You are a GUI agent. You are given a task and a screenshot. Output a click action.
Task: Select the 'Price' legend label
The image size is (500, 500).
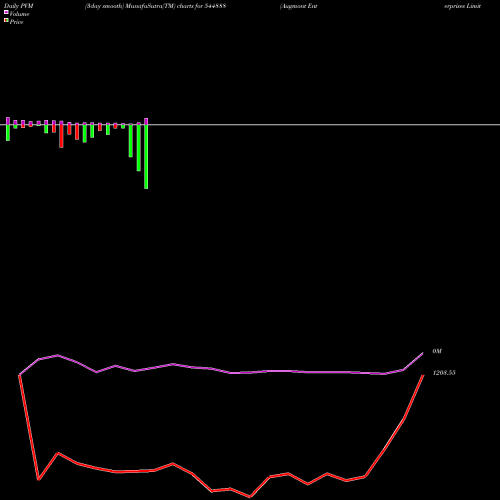16,22
